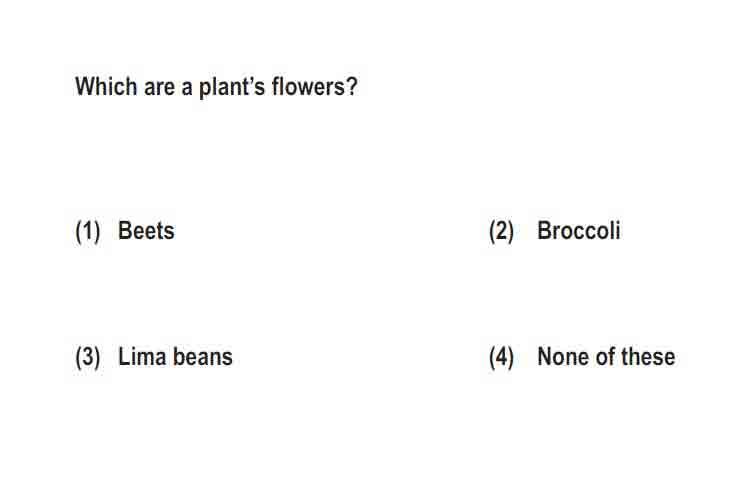750x500 pixels.
Task: Select the None of these option
Action: [x=606, y=357]
